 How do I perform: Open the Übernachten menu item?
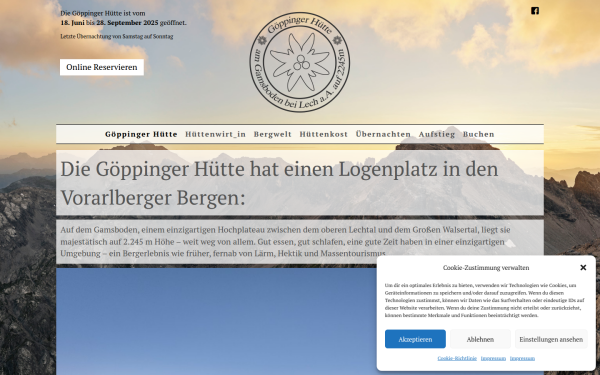[x=383, y=134]
